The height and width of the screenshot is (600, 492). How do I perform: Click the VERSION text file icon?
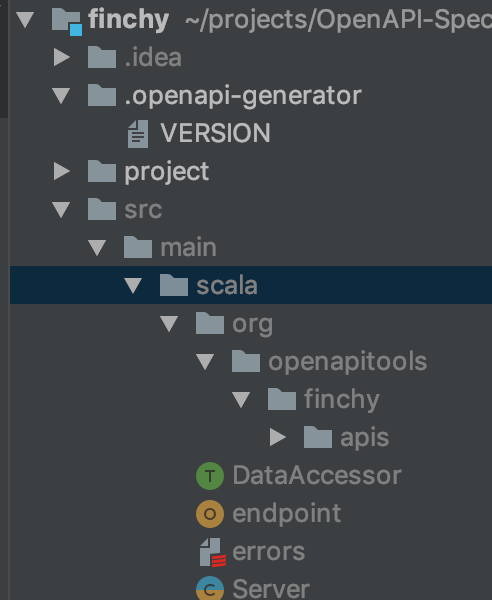point(138,134)
